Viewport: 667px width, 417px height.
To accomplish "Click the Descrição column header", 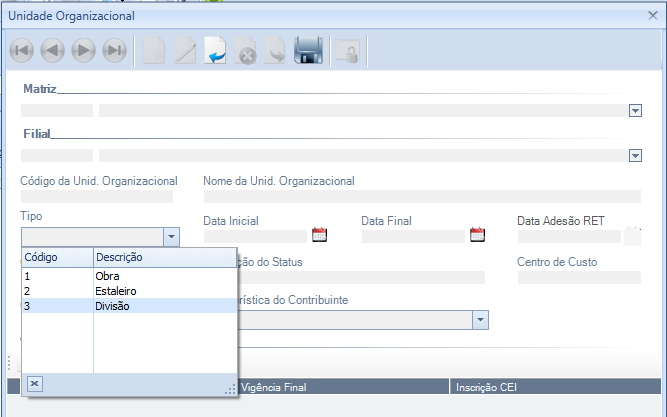I will 165,257.
